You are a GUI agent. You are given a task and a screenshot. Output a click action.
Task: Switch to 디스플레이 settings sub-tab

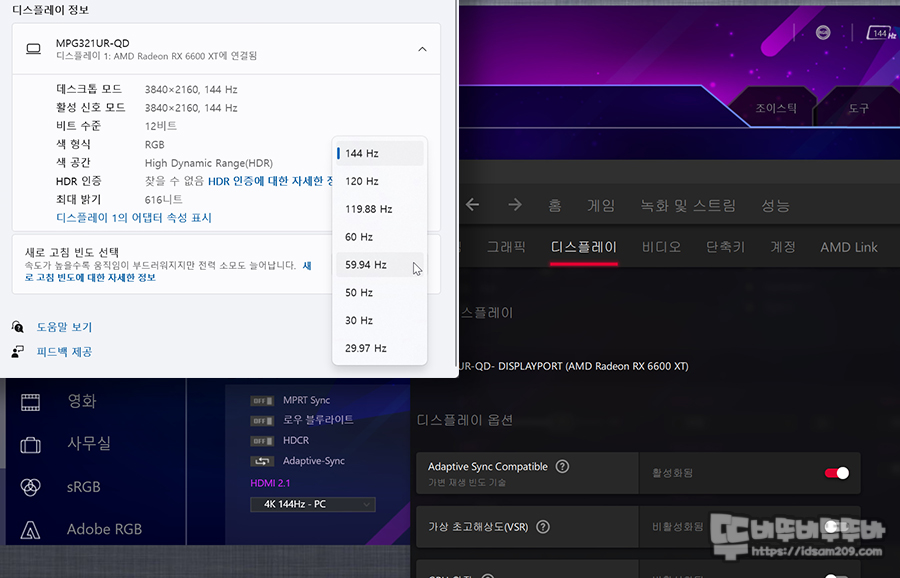click(x=584, y=247)
